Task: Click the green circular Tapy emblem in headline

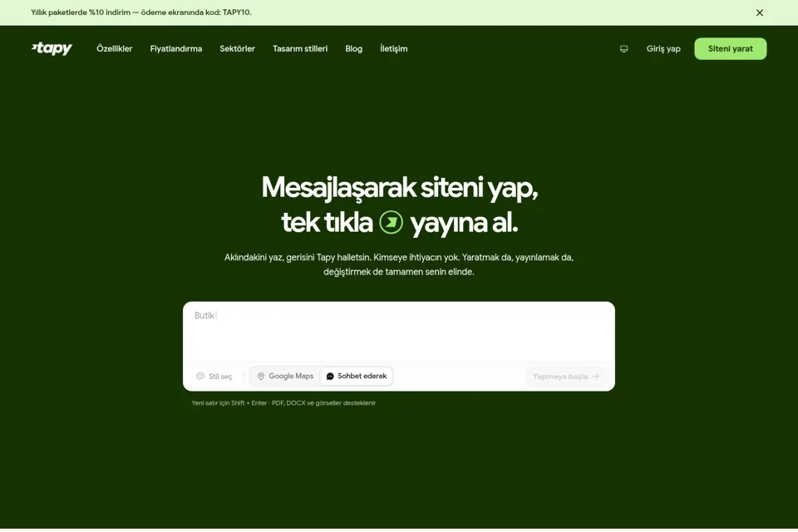Action: tap(391, 223)
